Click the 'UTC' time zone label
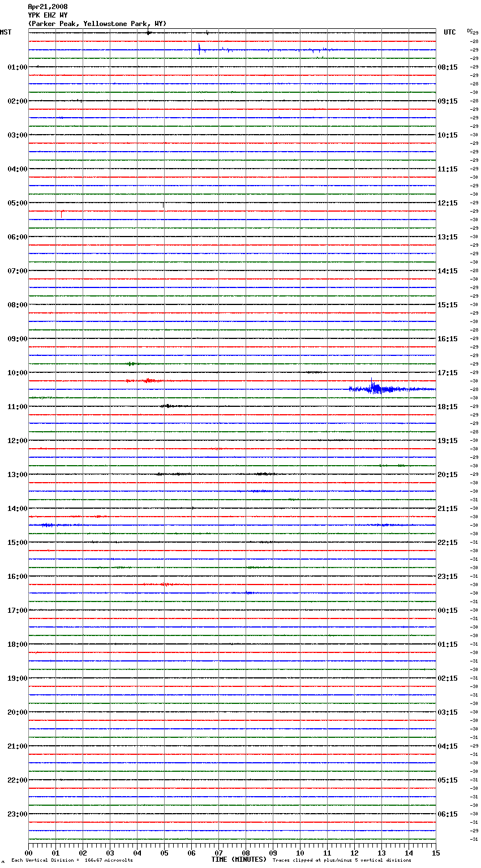This screenshot has width=481, height=868. (x=450, y=32)
